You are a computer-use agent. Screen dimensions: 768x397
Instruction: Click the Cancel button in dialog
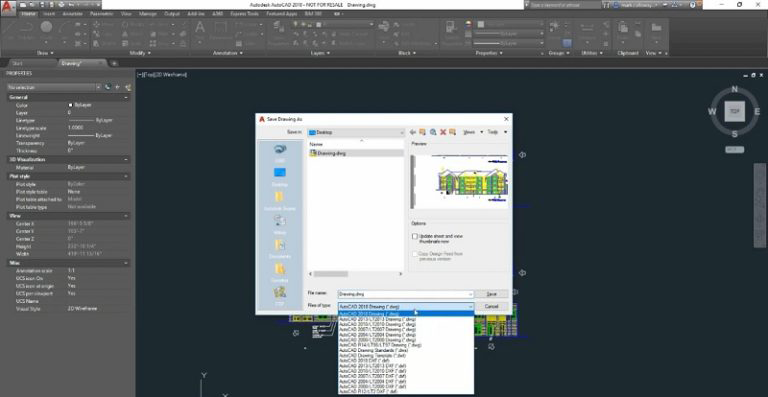(x=491, y=306)
